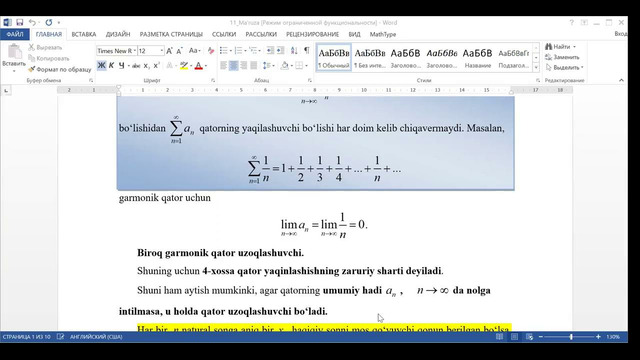The height and width of the screenshot is (360, 640).
Task: Click the Clear Formatting eraser icon
Action: click(x=211, y=51)
